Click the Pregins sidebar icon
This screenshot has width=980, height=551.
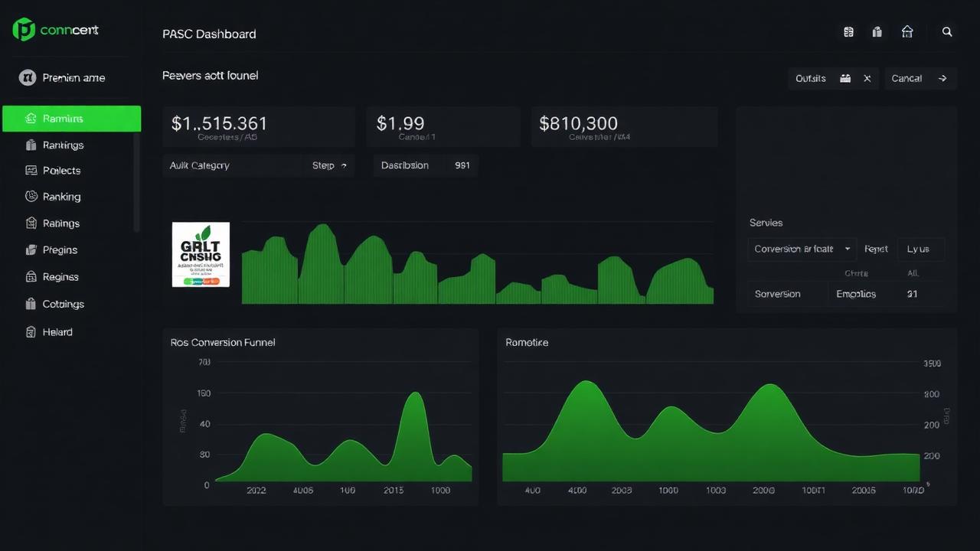[x=31, y=249]
